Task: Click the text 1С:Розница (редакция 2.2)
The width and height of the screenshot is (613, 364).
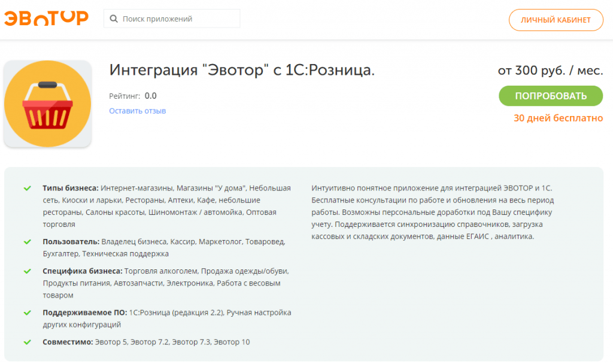Action: tap(176, 313)
